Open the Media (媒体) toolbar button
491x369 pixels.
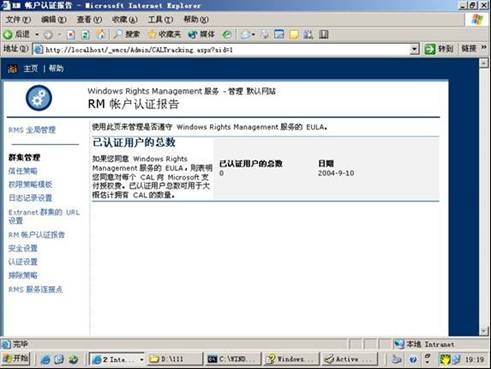202,34
